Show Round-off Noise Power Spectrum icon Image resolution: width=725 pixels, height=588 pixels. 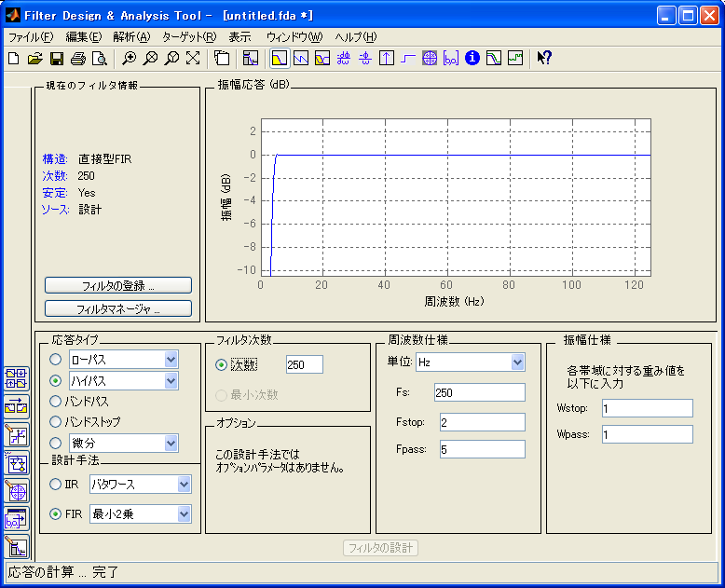click(515, 59)
